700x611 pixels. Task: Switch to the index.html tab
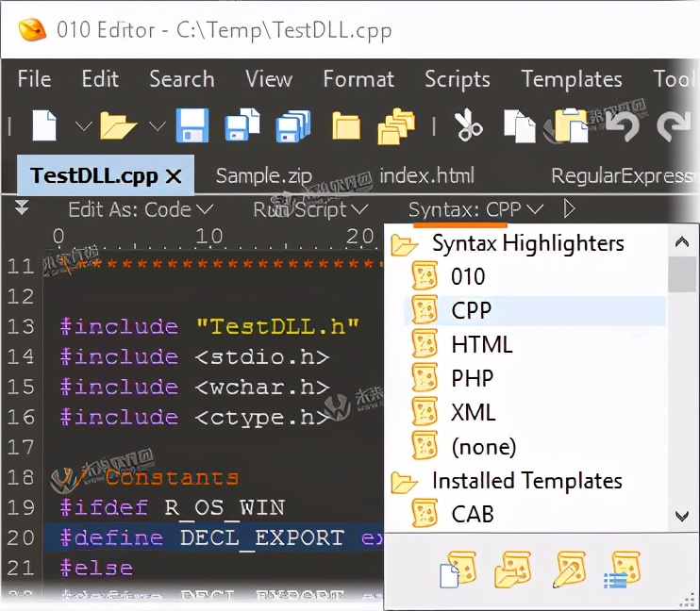click(426, 175)
